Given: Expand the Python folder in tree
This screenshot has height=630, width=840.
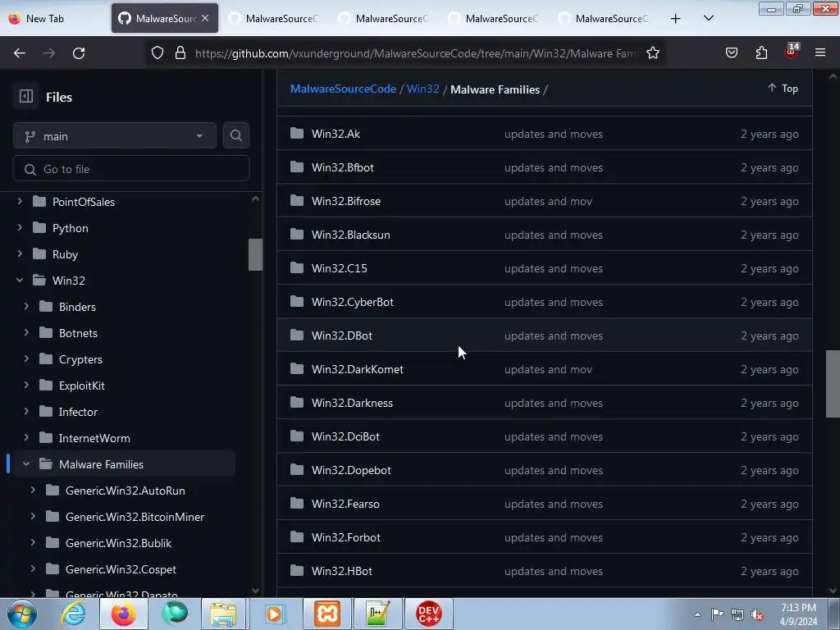Looking at the screenshot, I should tap(20, 228).
